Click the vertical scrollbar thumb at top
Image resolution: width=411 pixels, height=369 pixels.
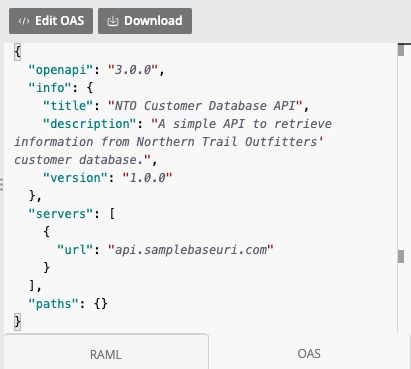tap(401, 50)
